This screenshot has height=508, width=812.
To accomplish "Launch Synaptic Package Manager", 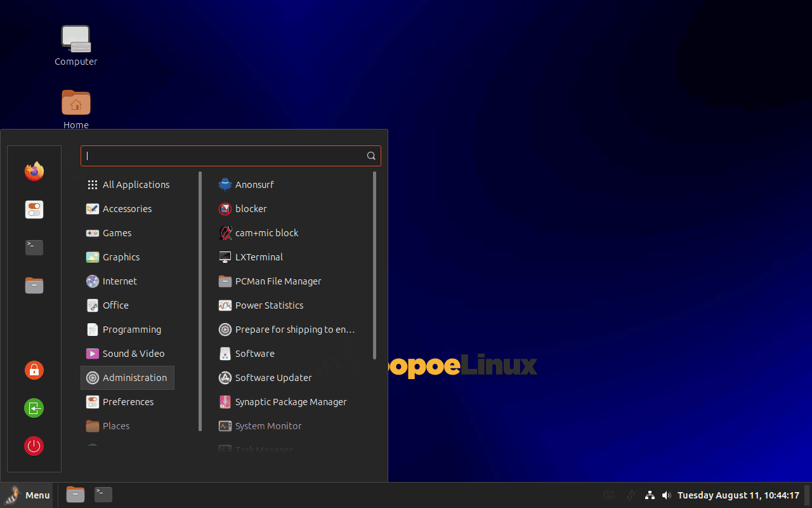I will [287, 402].
